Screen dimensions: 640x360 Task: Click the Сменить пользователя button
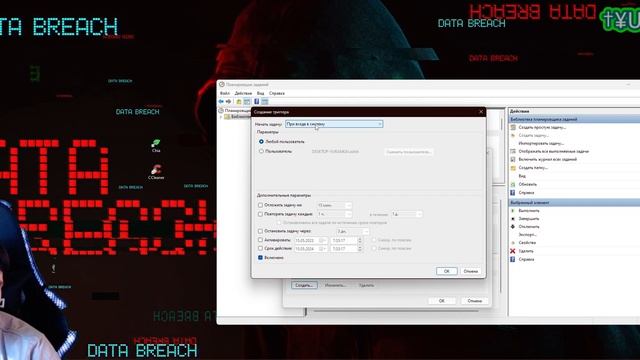(x=408, y=152)
